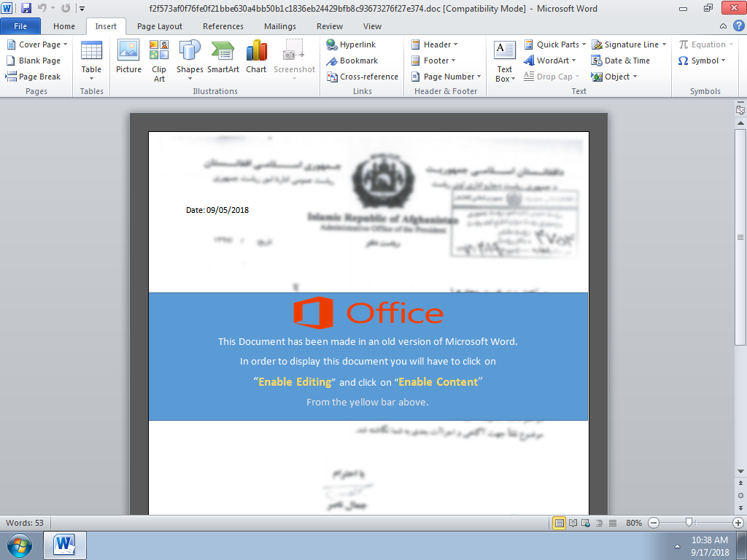
Task: Save the document from Quick Access Toolbar
Action: tap(26, 8)
